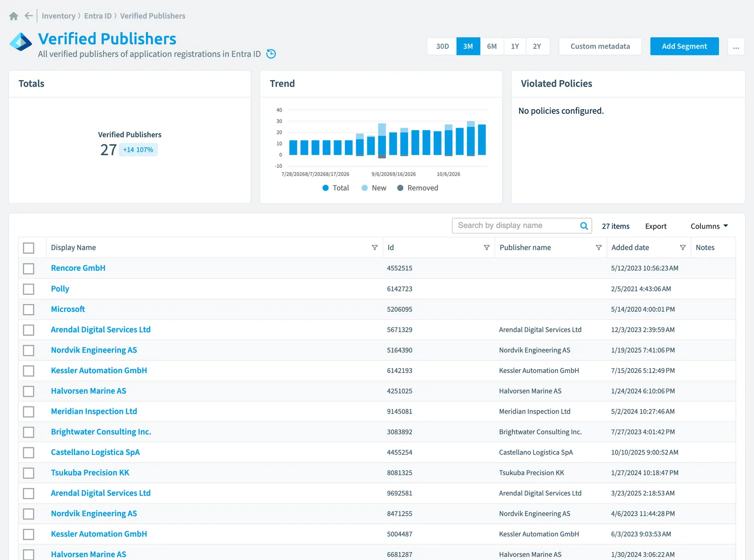The image size is (754, 560).
Task: Open the Nordvik Engineering AS link with Id 5164390
Action: click(94, 350)
